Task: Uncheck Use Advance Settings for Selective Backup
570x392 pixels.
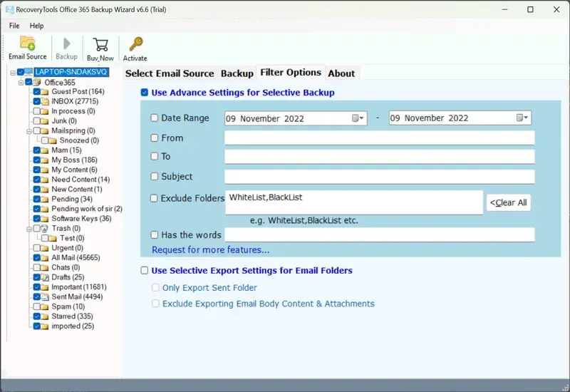Action: 145,93
